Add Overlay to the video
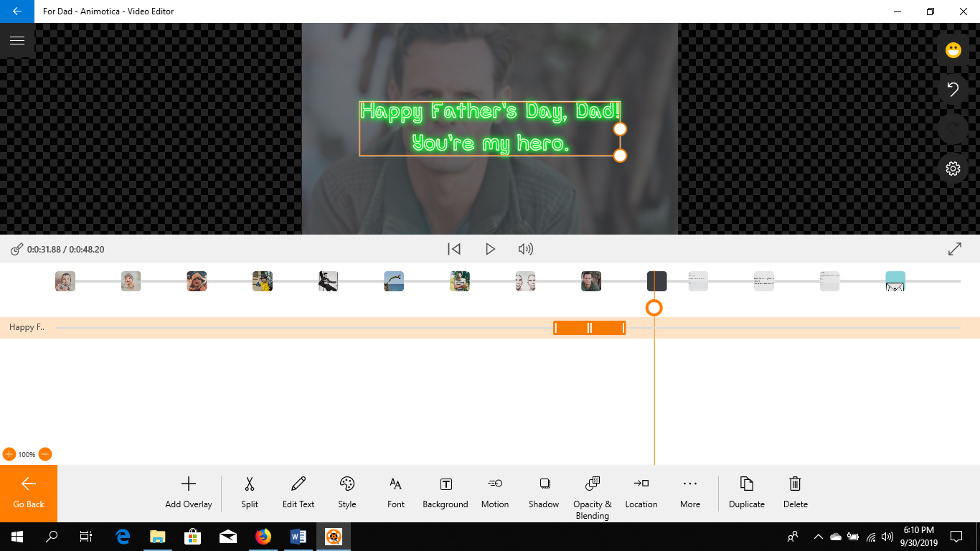This screenshot has width=980, height=551. [189, 493]
